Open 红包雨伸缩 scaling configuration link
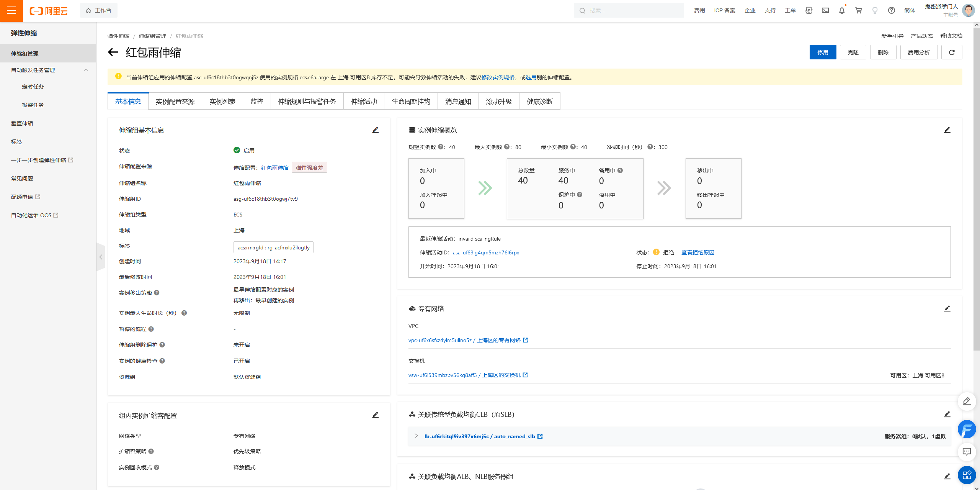The image size is (980, 490). pyautogui.click(x=275, y=168)
